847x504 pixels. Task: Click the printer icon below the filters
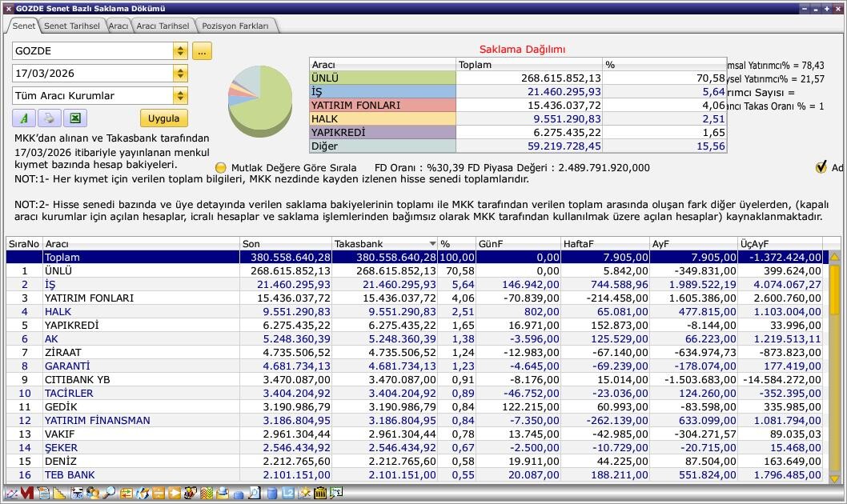pos(49,118)
